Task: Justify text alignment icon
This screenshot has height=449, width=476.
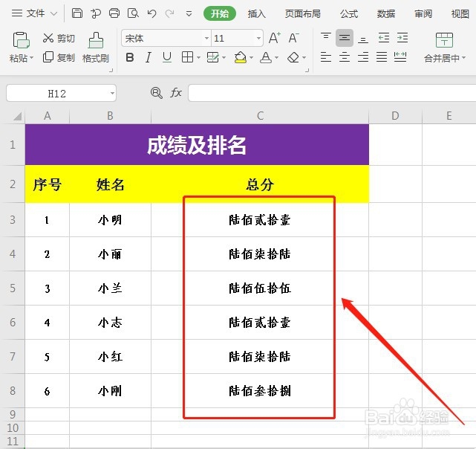Action: point(382,56)
